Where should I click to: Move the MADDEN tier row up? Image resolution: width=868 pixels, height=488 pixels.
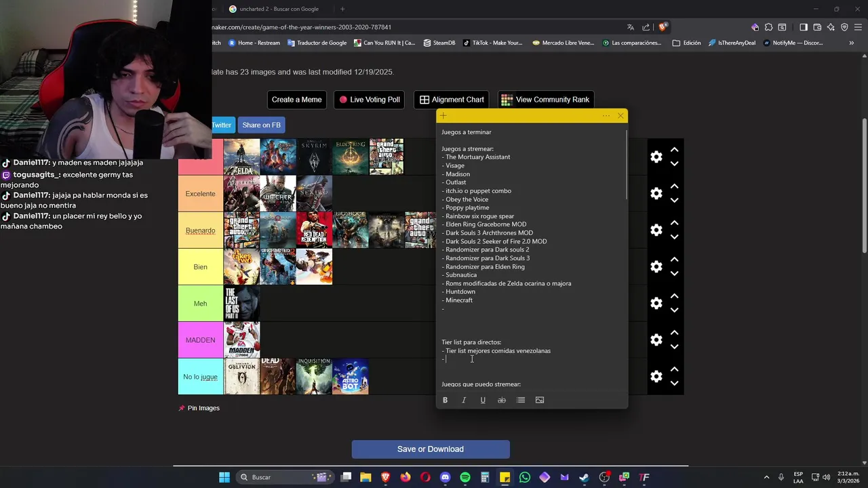675,333
